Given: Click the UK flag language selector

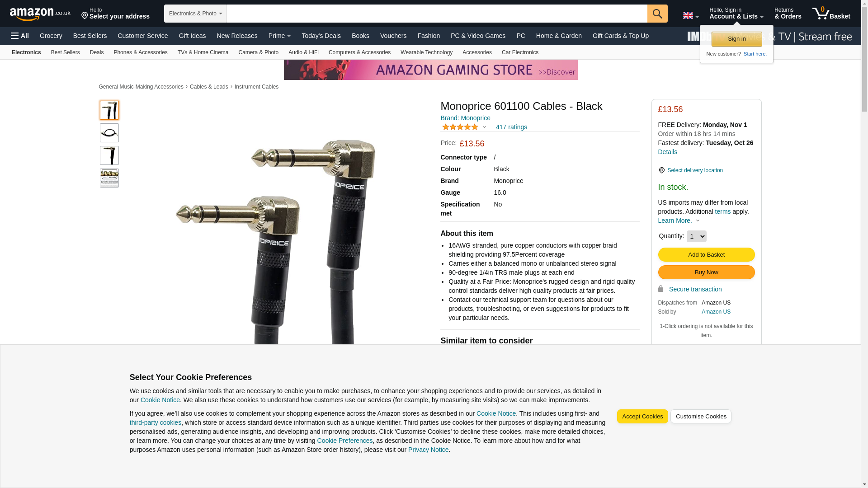Looking at the screenshot, I should coord(690,16).
